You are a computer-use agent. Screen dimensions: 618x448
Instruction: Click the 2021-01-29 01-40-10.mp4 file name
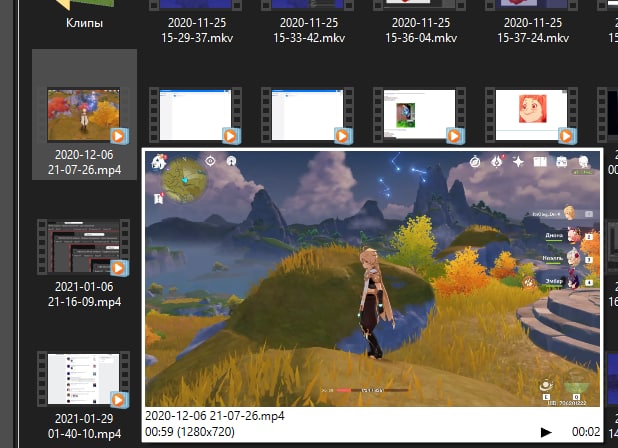click(x=84, y=426)
